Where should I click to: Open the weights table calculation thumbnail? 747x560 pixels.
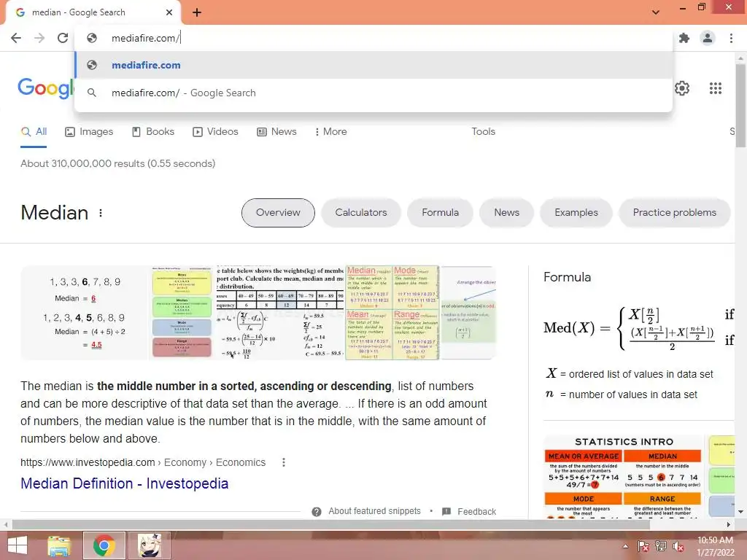pyautogui.click(x=279, y=312)
